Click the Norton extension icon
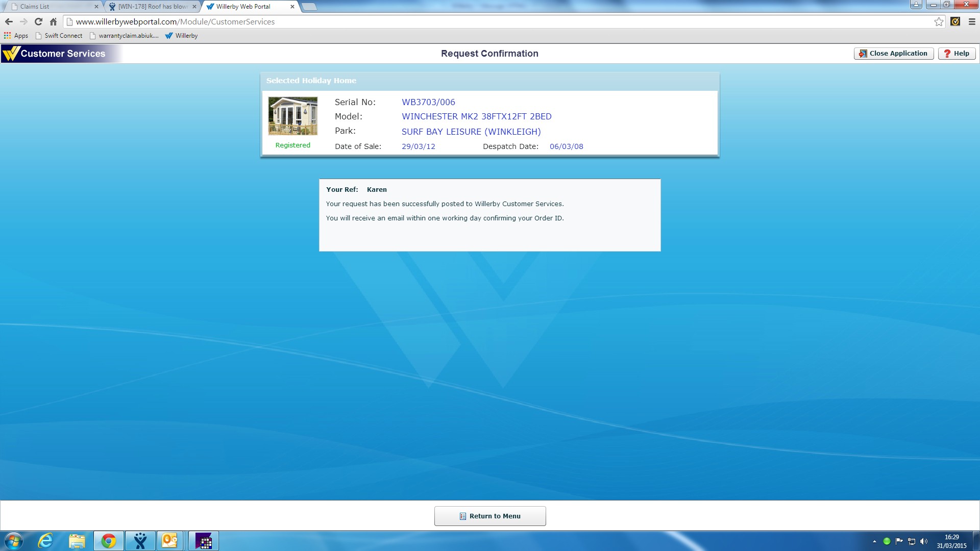This screenshot has height=551, width=980. point(955,21)
